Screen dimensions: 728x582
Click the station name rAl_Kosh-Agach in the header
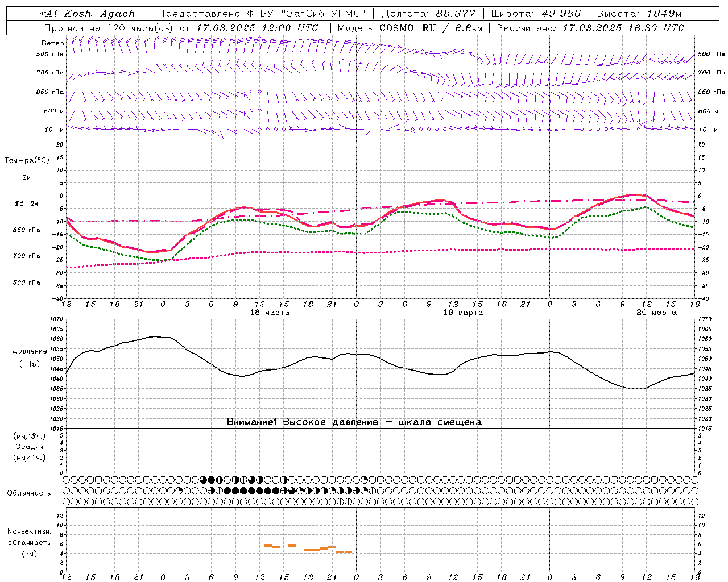coord(88,14)
